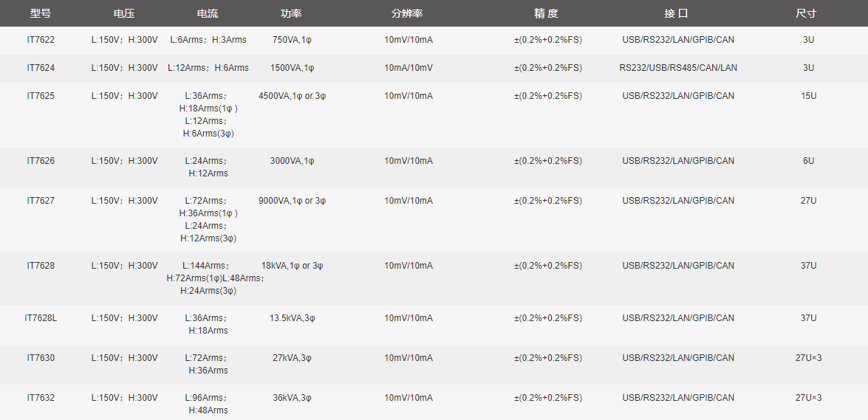This screenshot has height=420, width=868.
Task: Select the 电流 column header
Action: (208, 13)
